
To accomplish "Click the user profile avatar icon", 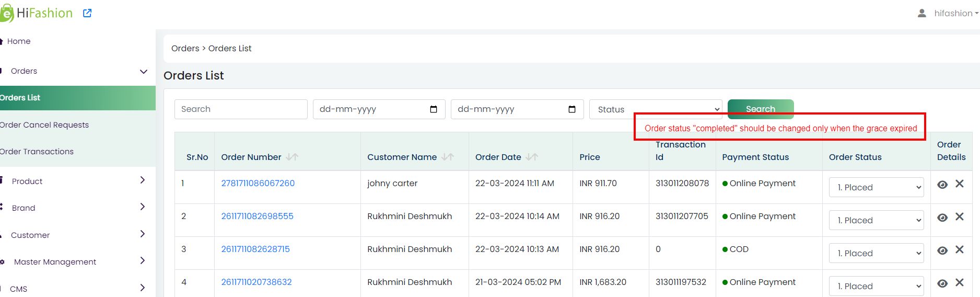I will click(922, 13).
